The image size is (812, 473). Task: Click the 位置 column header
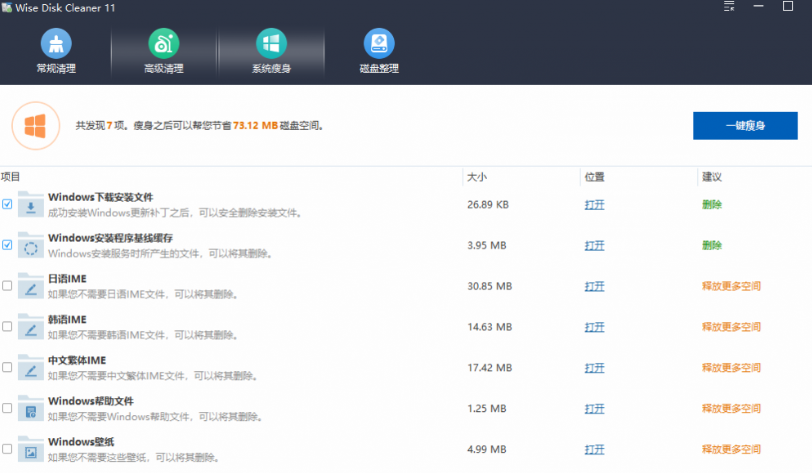click(x=594, y=177)
